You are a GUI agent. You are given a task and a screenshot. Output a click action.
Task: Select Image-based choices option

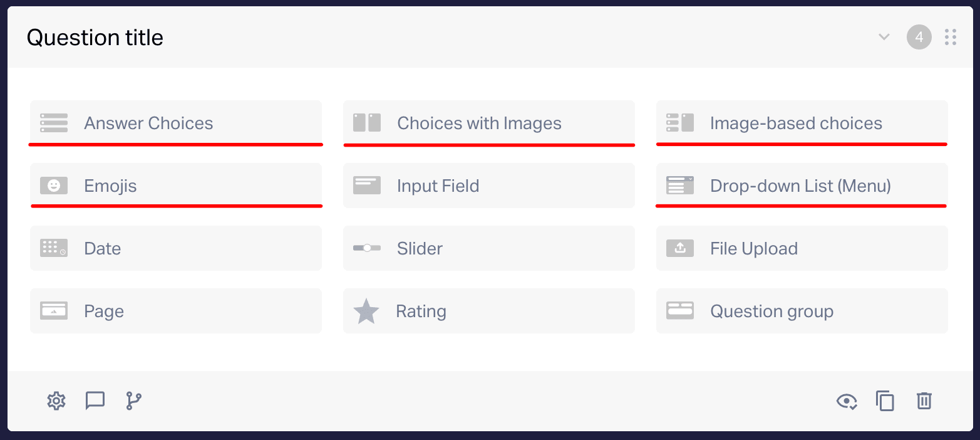tap(802, 123)
